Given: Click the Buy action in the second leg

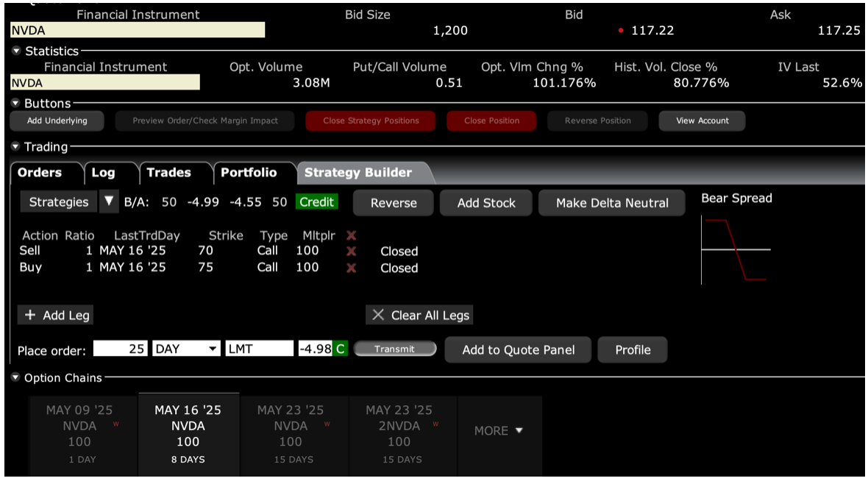Looking at the screenshot, I should coord(30,268).
